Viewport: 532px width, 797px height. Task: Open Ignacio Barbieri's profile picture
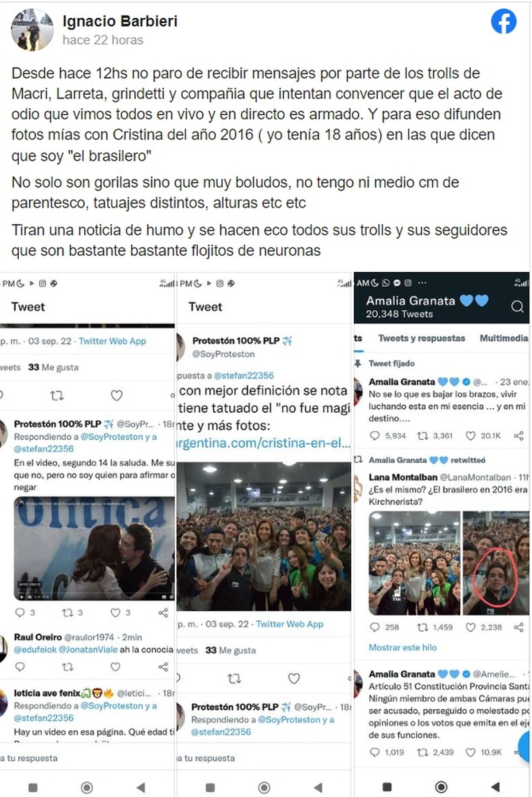pos(32,30)
